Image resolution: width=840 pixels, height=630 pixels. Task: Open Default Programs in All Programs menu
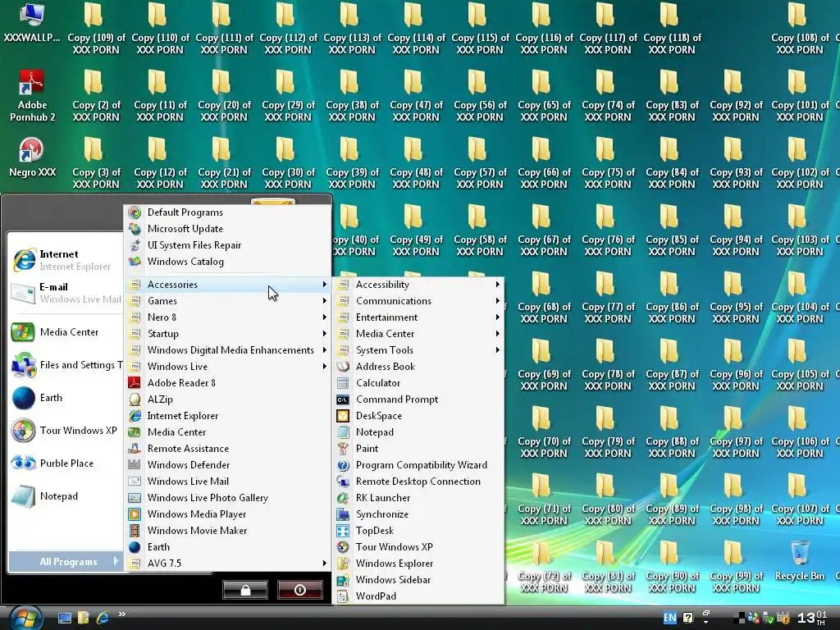227,212
